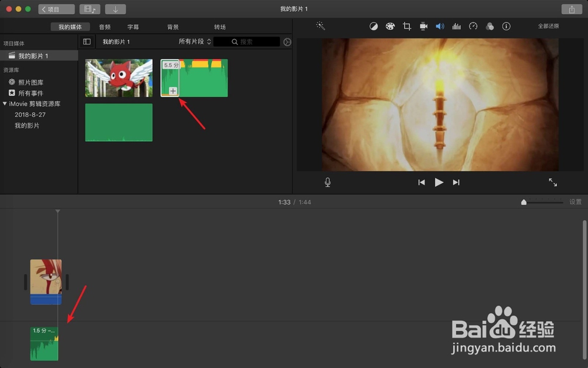Select the red-haired character clip in timeline
The width and height of the screenshot is (588, 368).
point(46,282)
